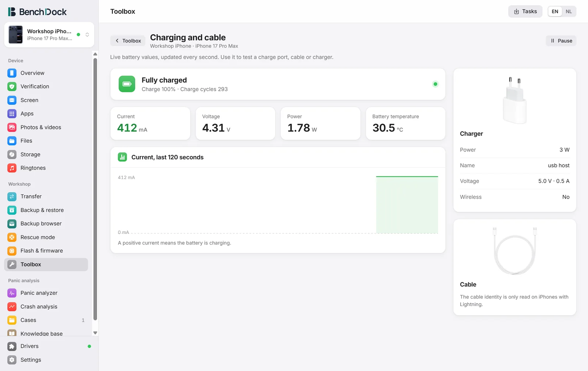Click the BenchDock logo icon
The width and height of the screenshot is (588, 371).
pos(12,12)
